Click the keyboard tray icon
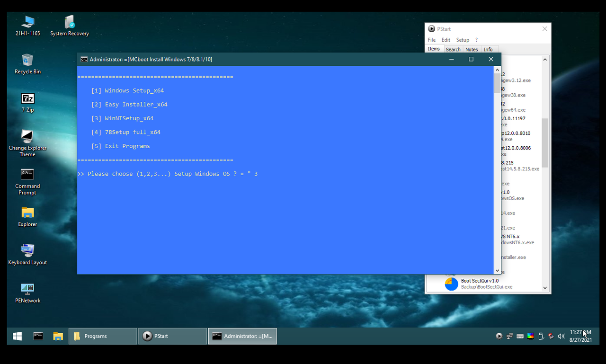606x364 pixels. 520,336
